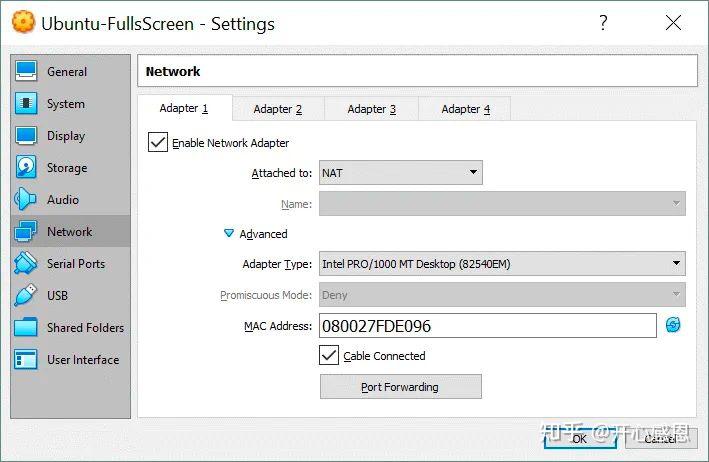Switch to the Adapter 2 tab

[x=277, y=109]
